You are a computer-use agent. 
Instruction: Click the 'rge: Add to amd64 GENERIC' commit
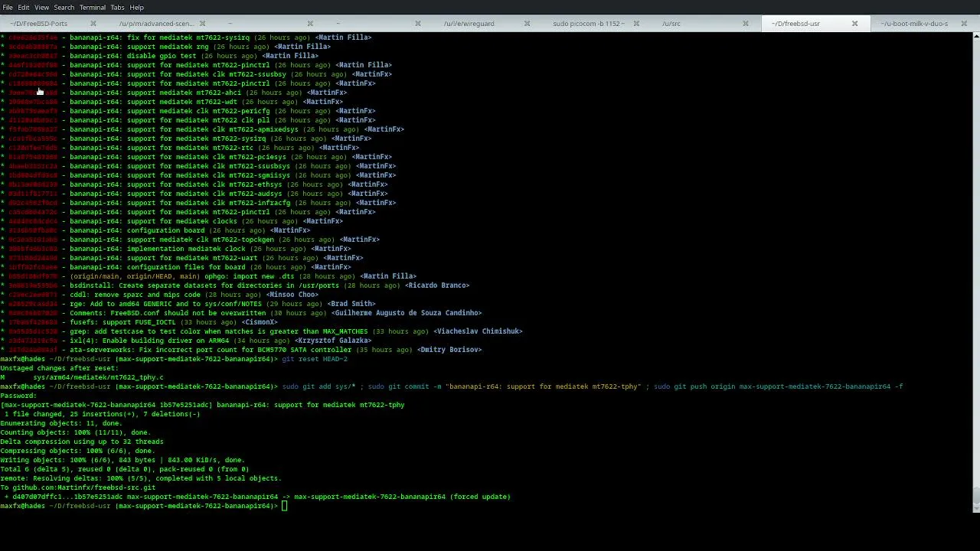coord(188,304)
